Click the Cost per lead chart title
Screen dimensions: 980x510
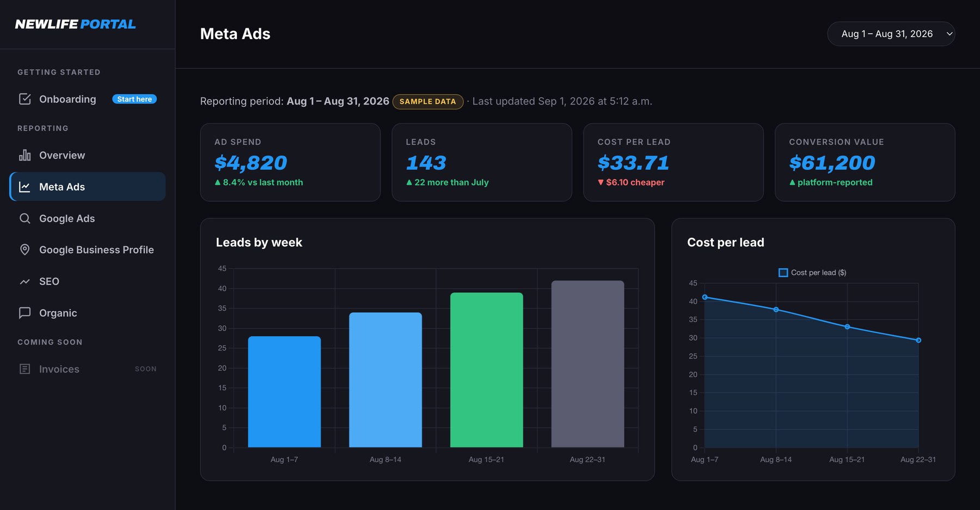pyautogui.click(x=726, y=243)
